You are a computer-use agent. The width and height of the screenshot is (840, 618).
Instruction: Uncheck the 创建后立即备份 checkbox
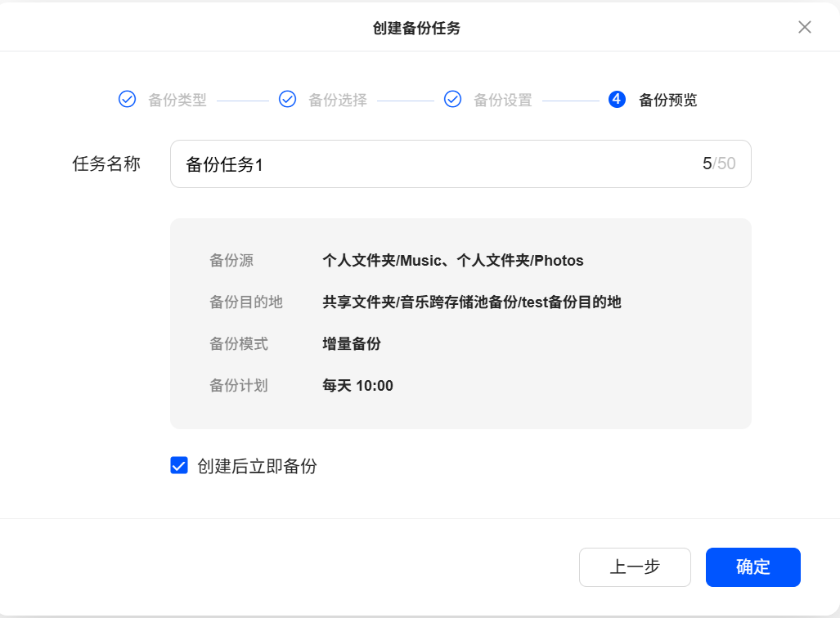(x=179, y=466)
